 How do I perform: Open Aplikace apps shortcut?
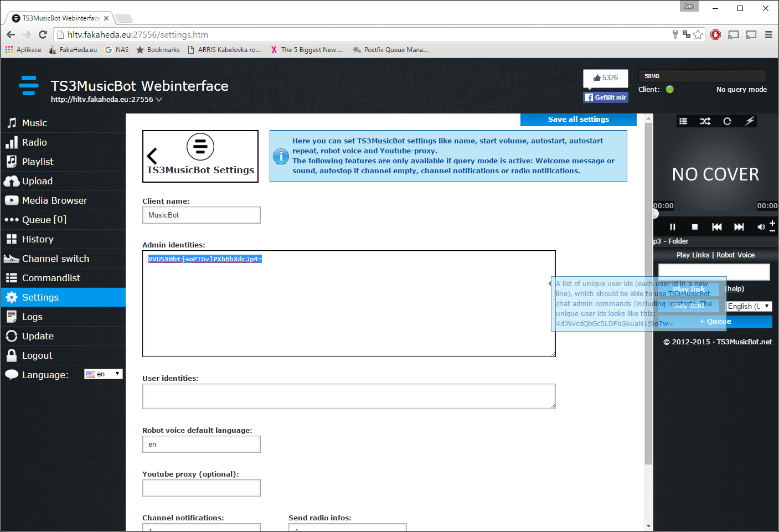click(x=23, y=50)
